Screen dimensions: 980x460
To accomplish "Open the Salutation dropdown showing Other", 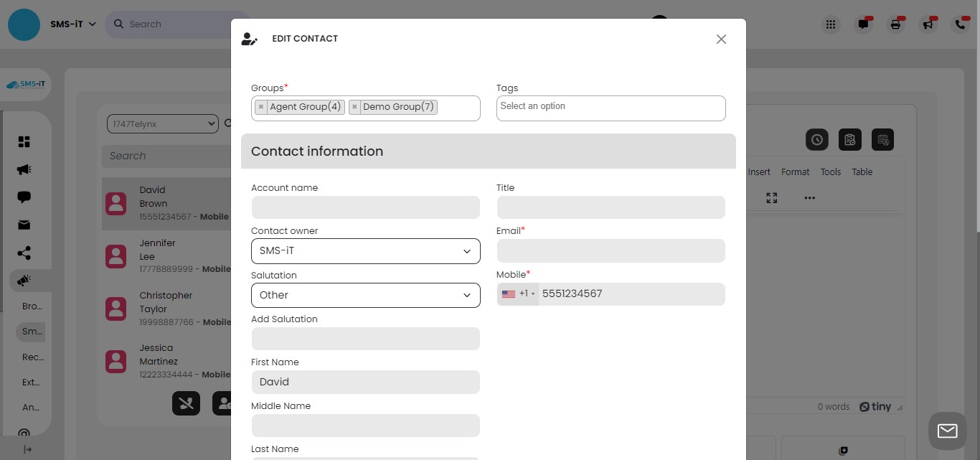I will [365, 295].
